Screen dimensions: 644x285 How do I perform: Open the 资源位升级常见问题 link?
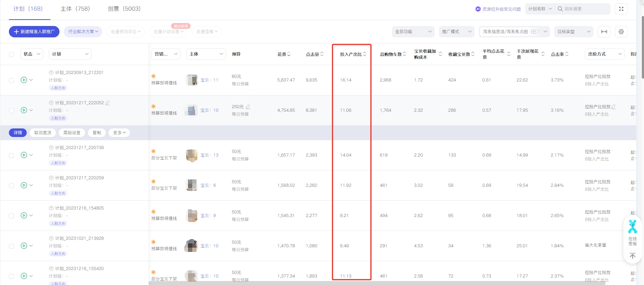point(501,9)
